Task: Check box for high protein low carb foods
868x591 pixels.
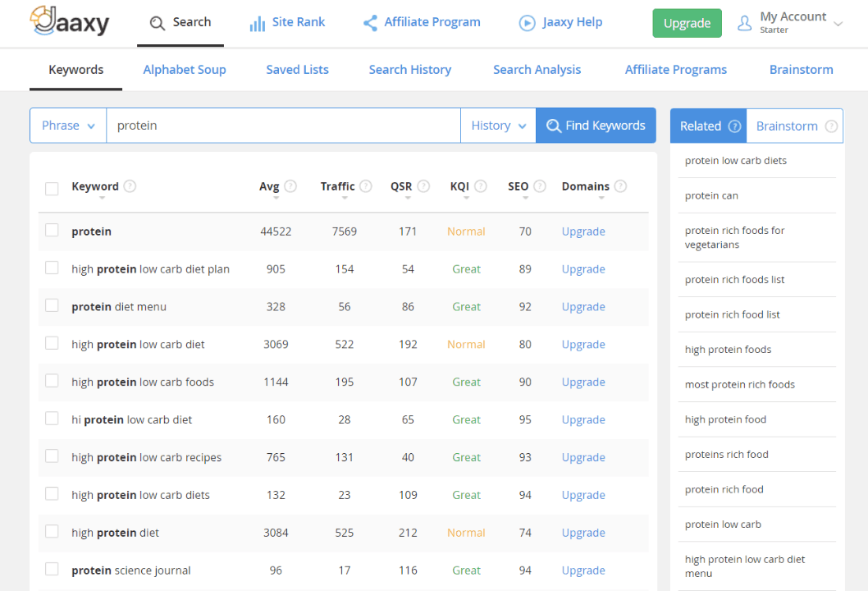Action: 52,381
